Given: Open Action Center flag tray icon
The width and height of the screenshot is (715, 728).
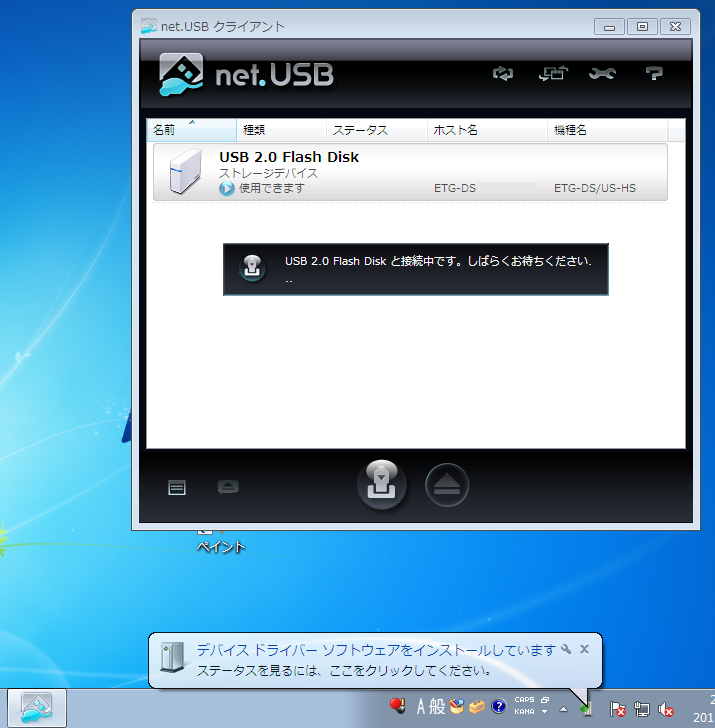Looking at the screenshot, I should [x=618, y=708].
